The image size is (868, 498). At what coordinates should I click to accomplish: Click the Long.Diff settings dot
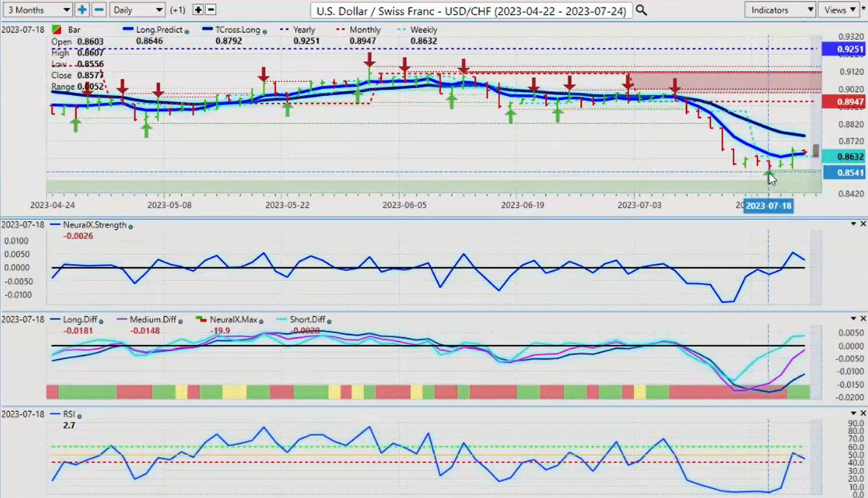(101, 321)
